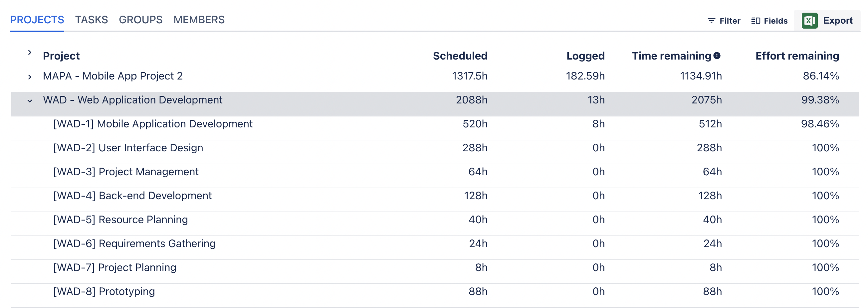Switch to the TASKS tab
868x308 pixels.
click(91, 20)
